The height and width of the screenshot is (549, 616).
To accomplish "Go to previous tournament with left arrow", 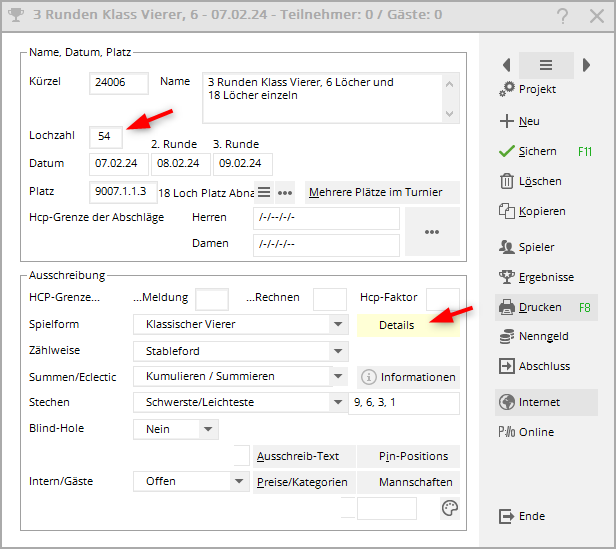I will tap(506, 65).
